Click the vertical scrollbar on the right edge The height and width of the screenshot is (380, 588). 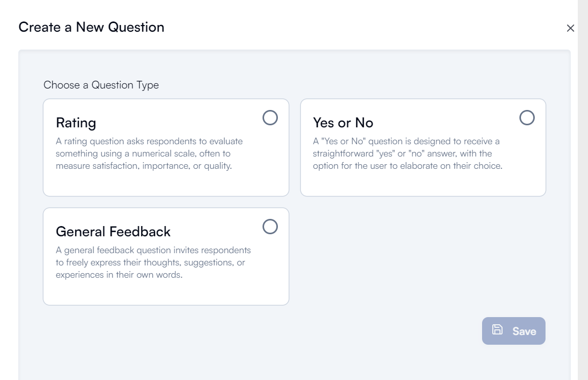tap(583, 190)
